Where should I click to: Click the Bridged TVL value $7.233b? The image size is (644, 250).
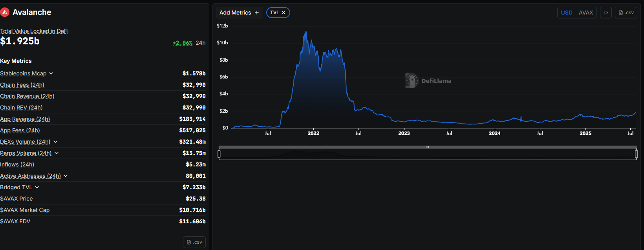pyautogui.click(x=194, y=187)
